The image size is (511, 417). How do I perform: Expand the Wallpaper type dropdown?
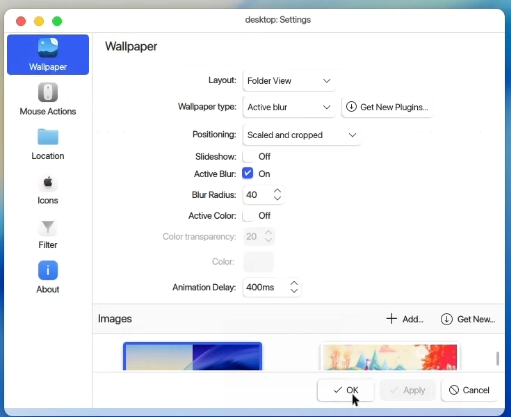tap(289, 107)
